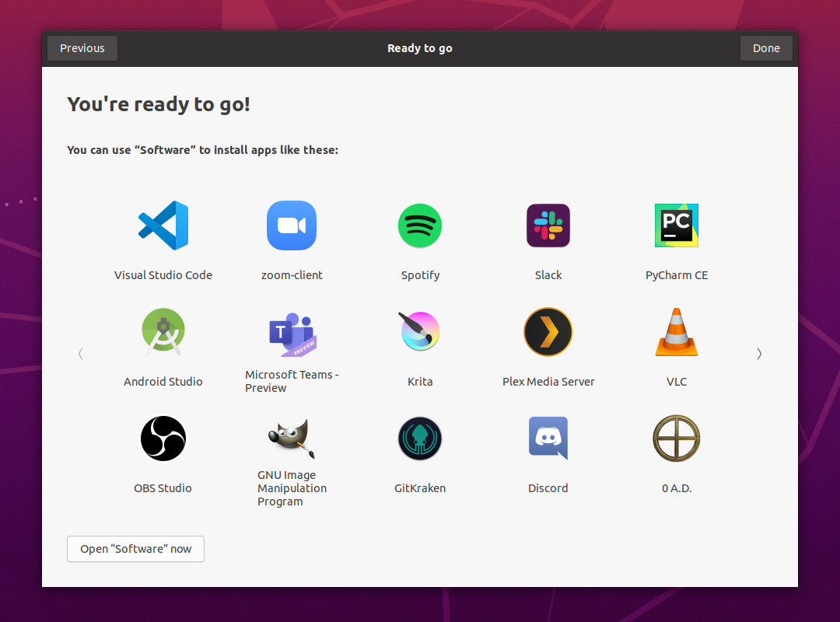The height and width of the screenshot is (622, 840).
Task: Select the "PyCharm CE" label
Action: pos(677,275)
